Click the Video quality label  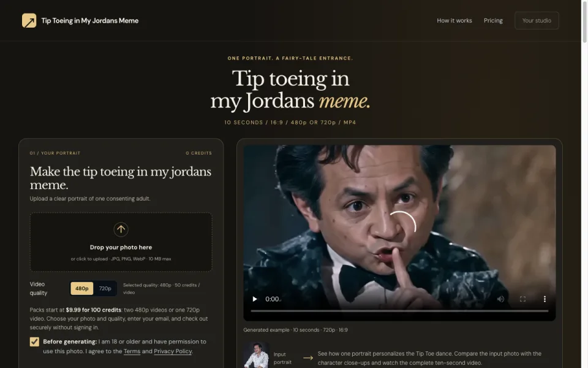(x=38, y=288)
